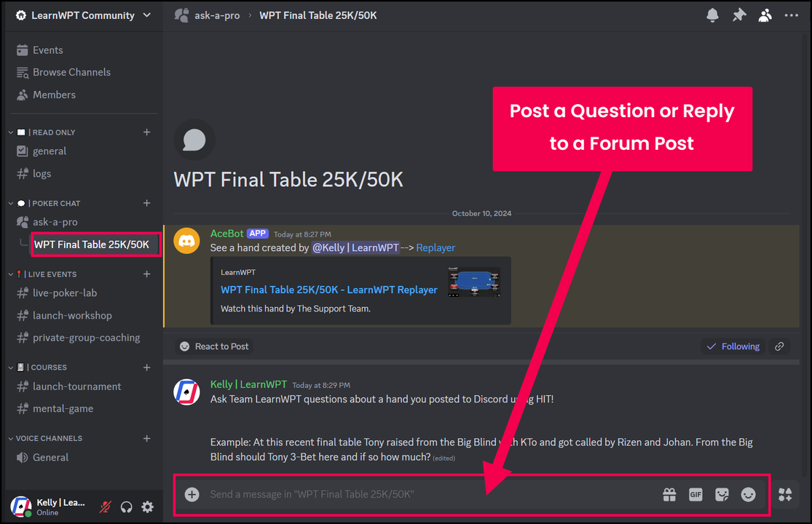The height and width of the screenshot is (524, 812).
Task: Show member list icon
Action: pyautogui.click(x=765, y=15)
